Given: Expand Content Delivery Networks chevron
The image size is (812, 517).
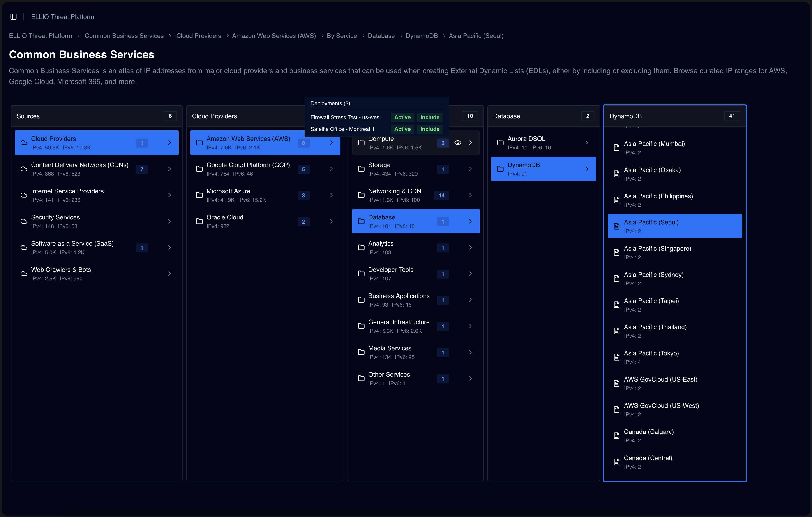Looking at the screenshot, I should point(170,169).
